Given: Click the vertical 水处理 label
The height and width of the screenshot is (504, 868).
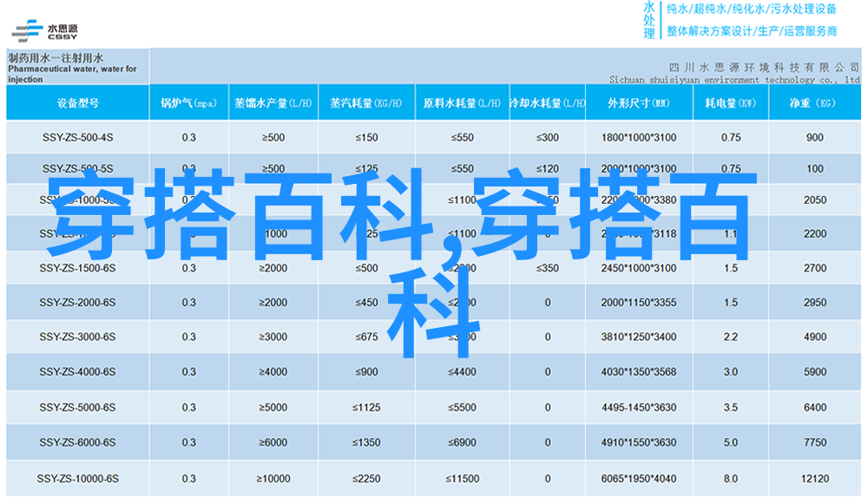Looking at the screenshot, I should 649,21.
